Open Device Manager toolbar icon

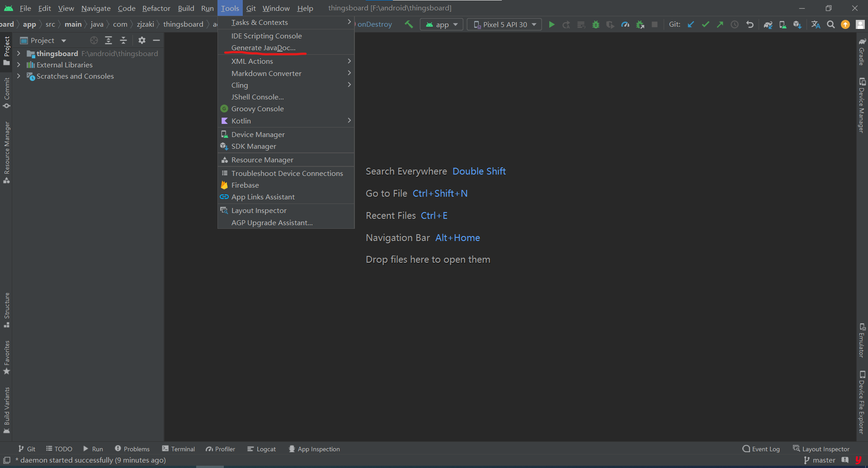[783, 24]
